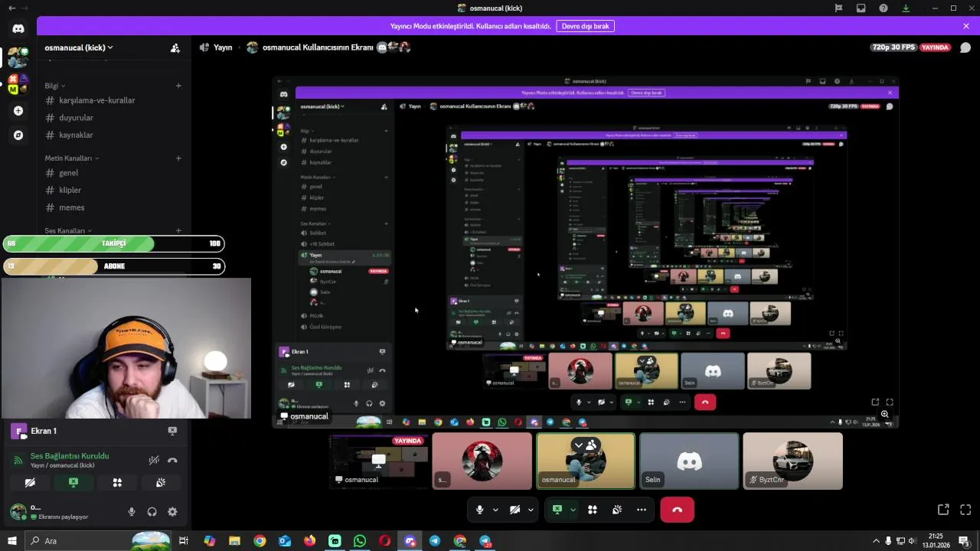
Task: Show hidden tray icons chevron in taskbar
Action: click(x=876, y=541)
